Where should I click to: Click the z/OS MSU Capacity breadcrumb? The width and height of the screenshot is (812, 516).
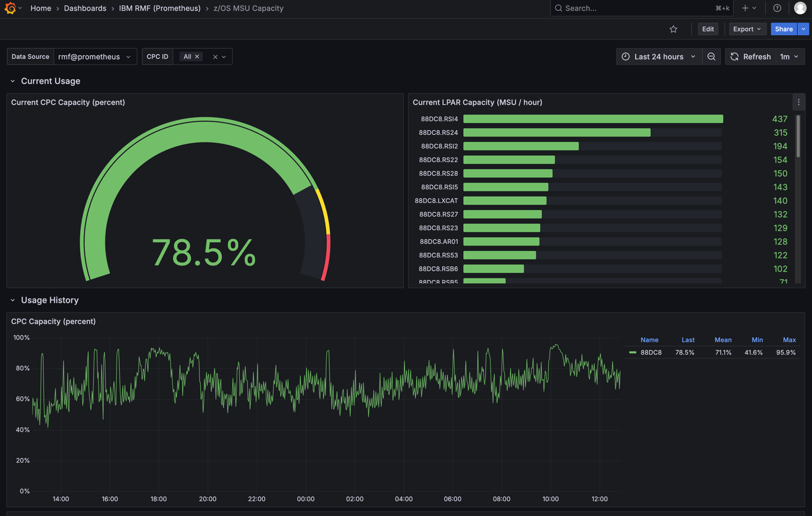(x=248, y=8)
